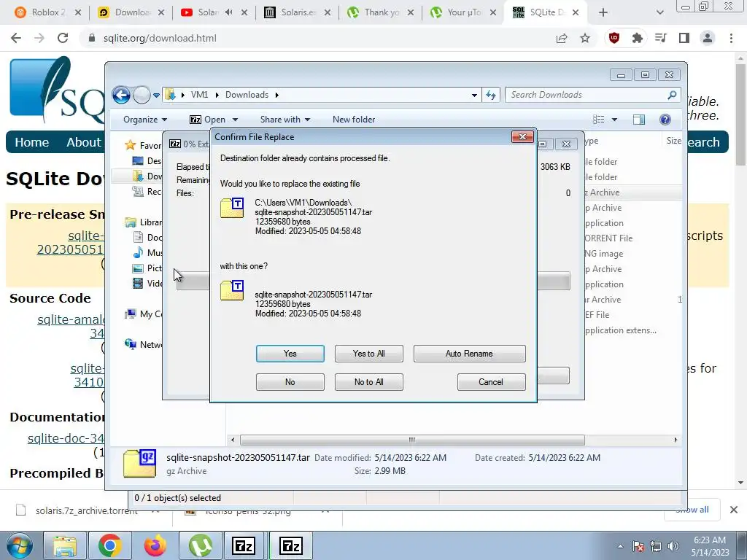Reload the sqlite.org page

(x=63, y=38)
